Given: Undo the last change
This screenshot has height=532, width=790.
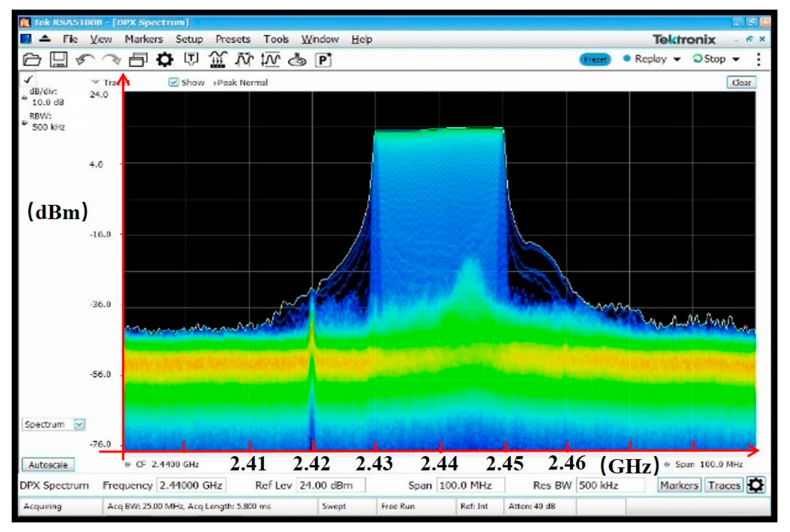Looking at the screenshot, I should point(85,58).
